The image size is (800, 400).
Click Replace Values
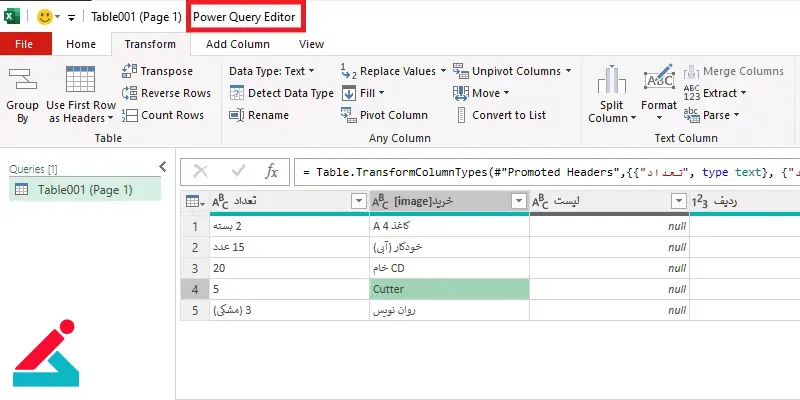[388, 71]
